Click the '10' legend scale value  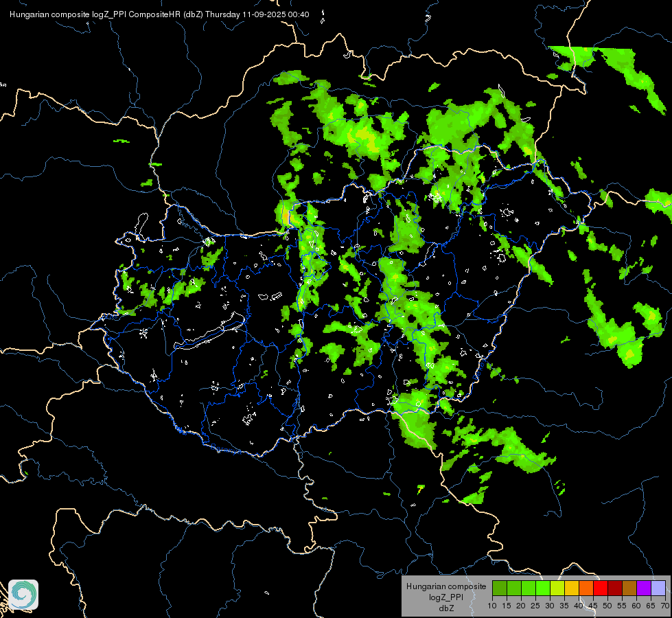click(492, 606)
